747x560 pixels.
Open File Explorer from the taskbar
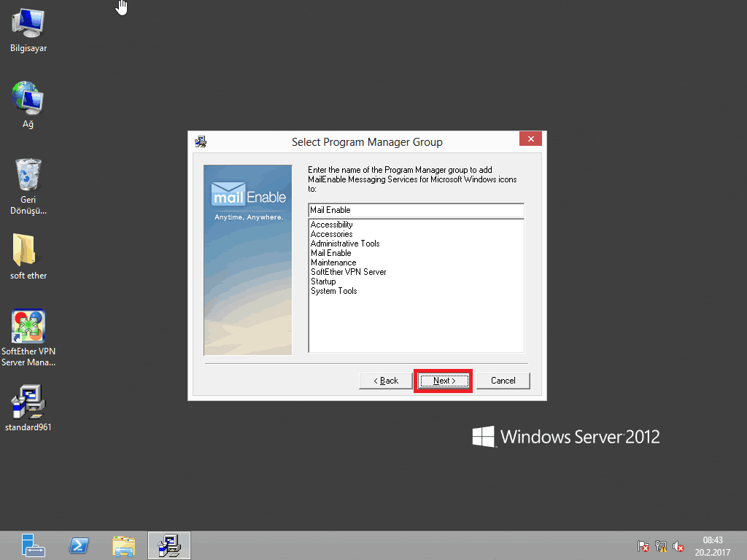[124, 545]
